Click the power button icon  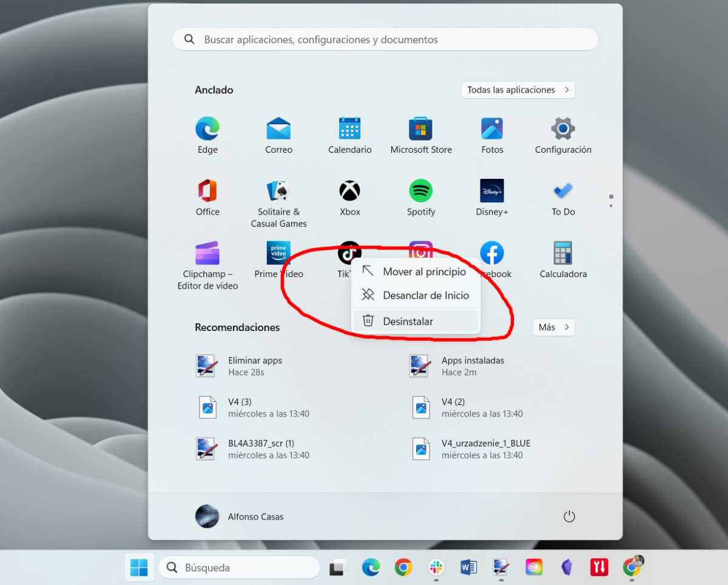point(569,516)
